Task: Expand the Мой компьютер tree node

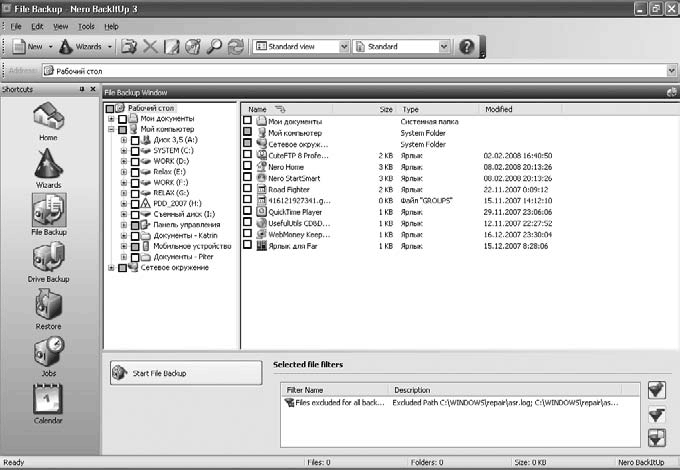Action: 112,129
